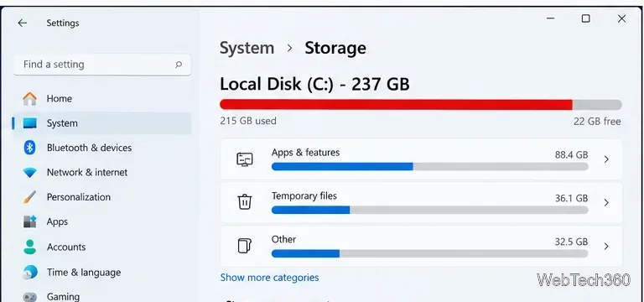Go back with the arrow icon
Viewport: 644px width, 302px height.
tap(22, 23)
